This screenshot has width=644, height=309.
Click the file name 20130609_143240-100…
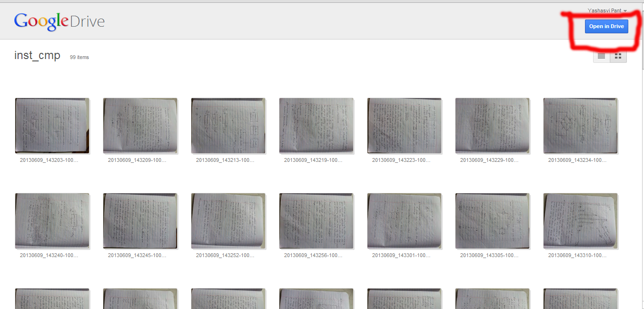tap(49, 256)
